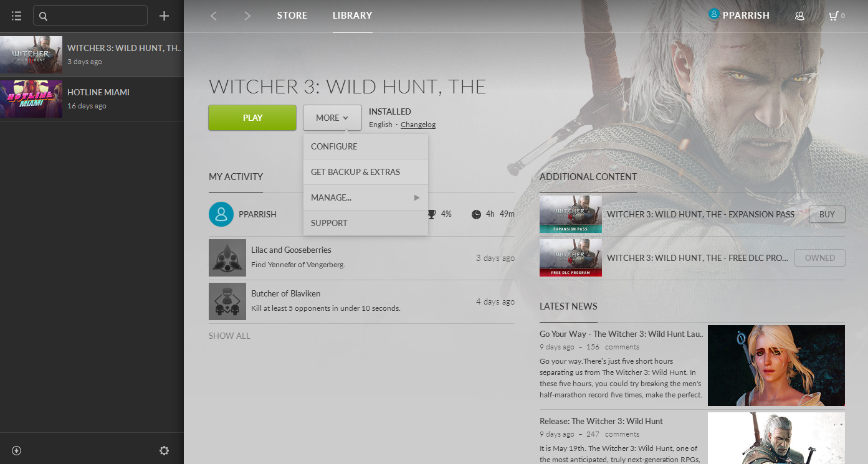The width and height of the screenshot is (868, 464).
Task: Expand the MANAGE... submenu arrow
Action: (x=417, y=198)
